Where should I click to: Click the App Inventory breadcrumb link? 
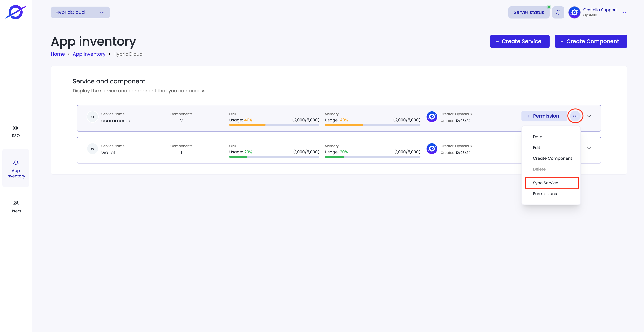coord(89,54)
